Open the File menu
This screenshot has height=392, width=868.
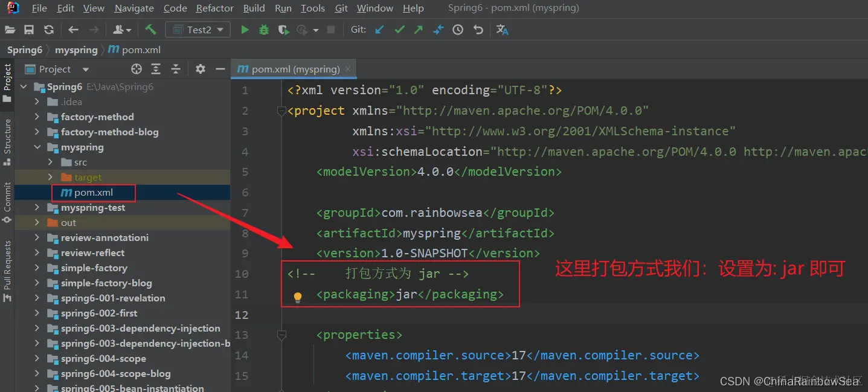(x=39, y=8)
